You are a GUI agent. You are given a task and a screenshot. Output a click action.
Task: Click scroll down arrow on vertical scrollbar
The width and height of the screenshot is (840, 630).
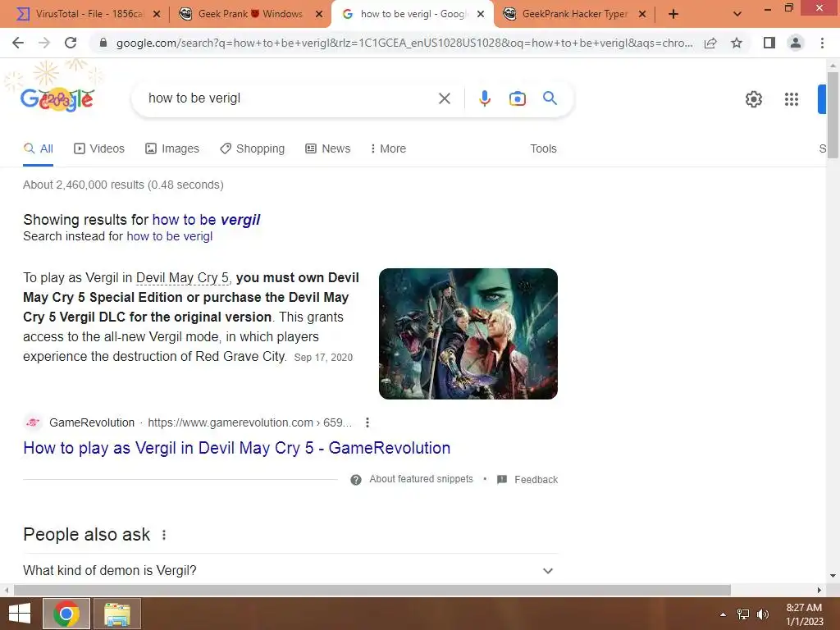pos(833,576)
